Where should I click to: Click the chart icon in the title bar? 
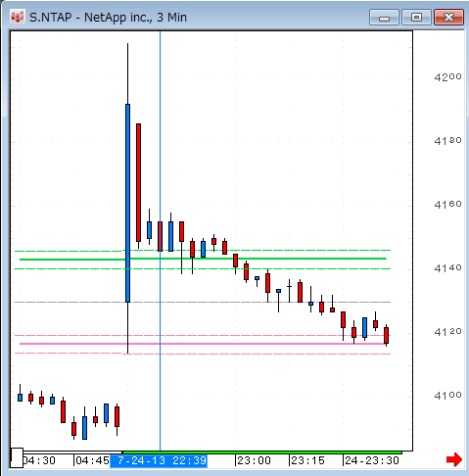point(18,17)
